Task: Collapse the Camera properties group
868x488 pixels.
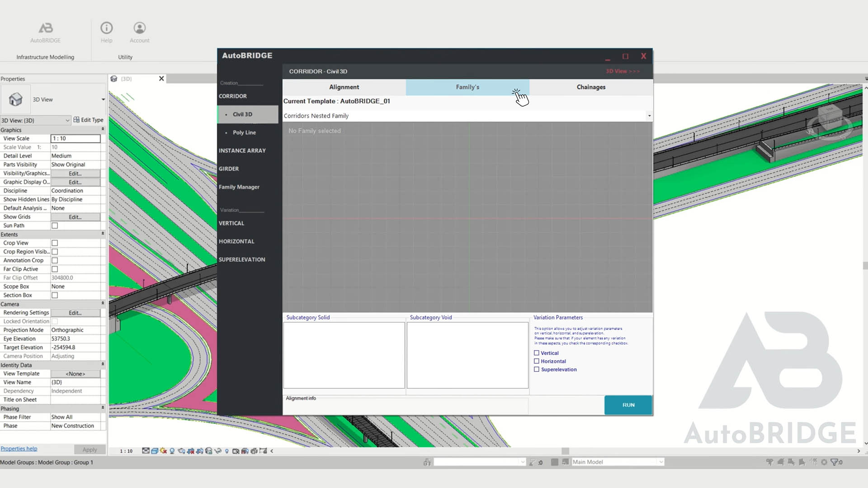Action: click(x=103, y=304)
